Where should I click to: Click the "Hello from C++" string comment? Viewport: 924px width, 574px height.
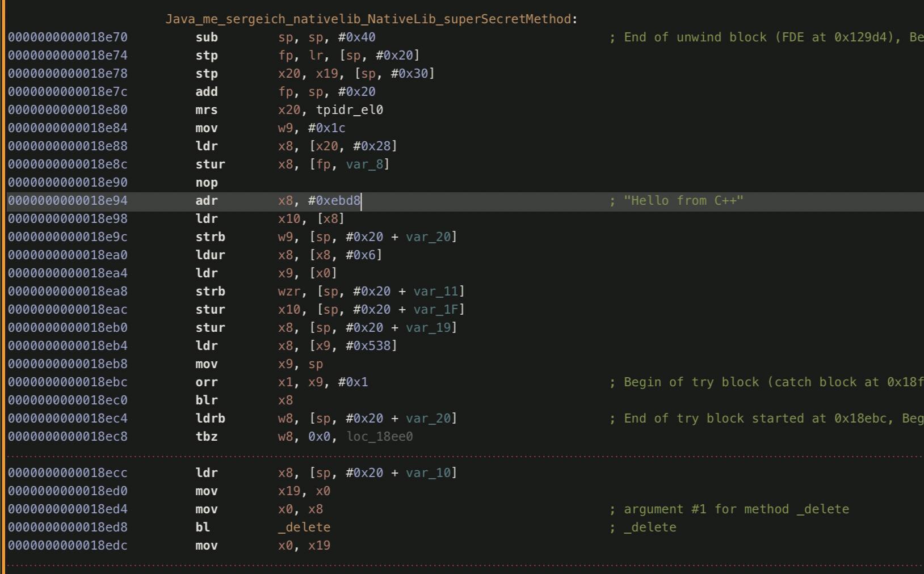tap(683, 201)
